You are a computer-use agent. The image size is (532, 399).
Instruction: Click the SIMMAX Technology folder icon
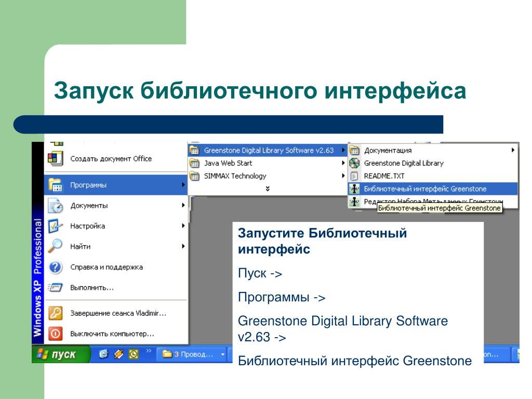(194, 176)
